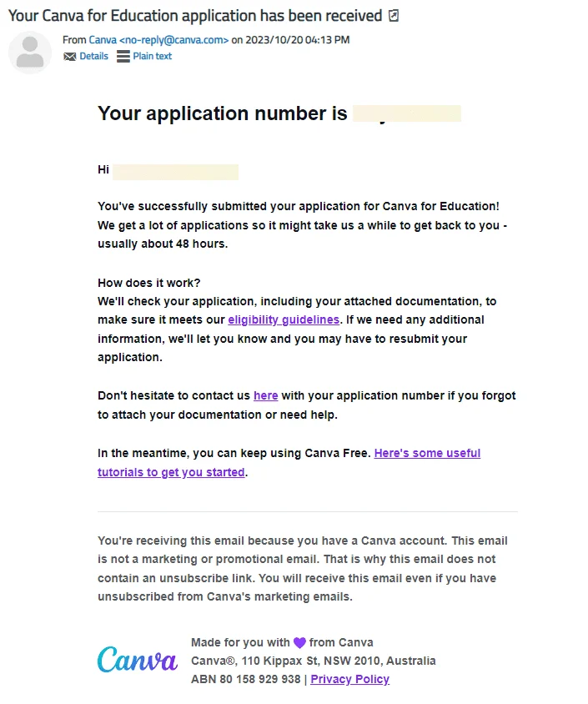Image resolution: width=588 pixels, height=704 pixels.
Task: Open email in new window icon
Action: pyautogui.click(x=394, y=16)
